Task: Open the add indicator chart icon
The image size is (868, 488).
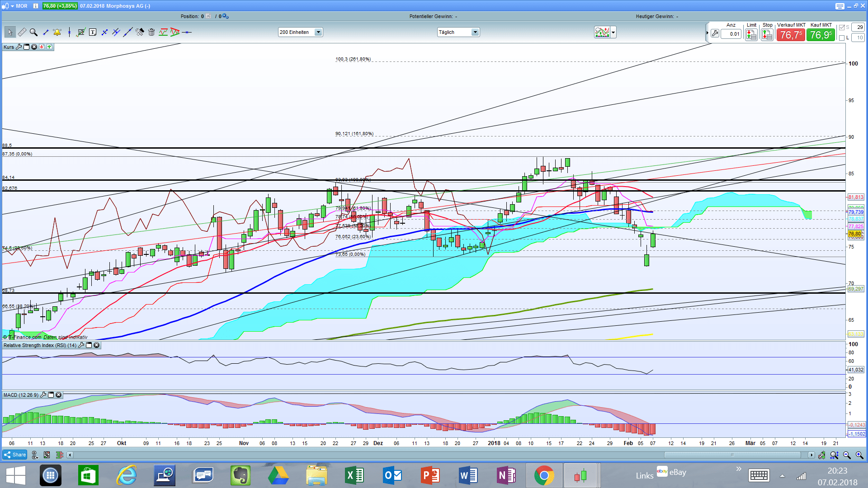Action: tap(602, 32)
